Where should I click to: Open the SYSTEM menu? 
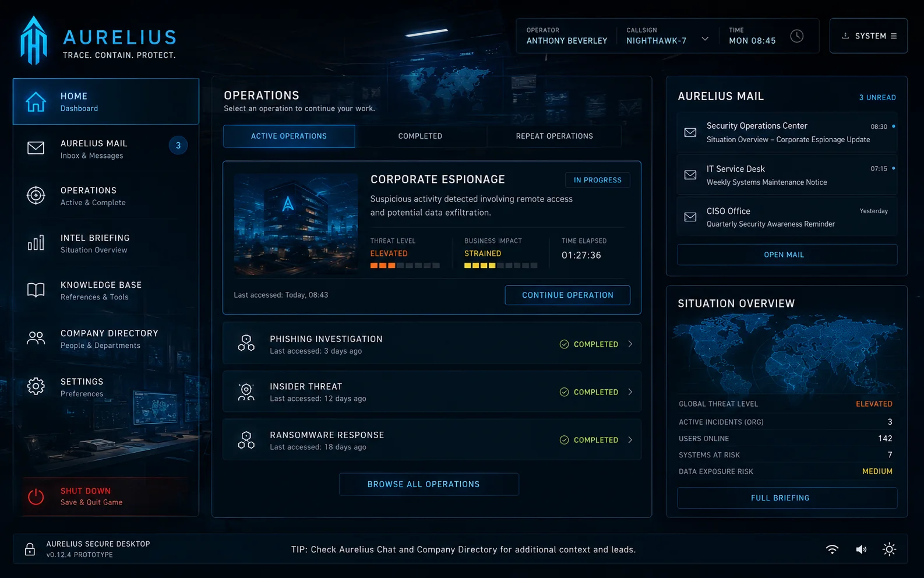(869, 36)
